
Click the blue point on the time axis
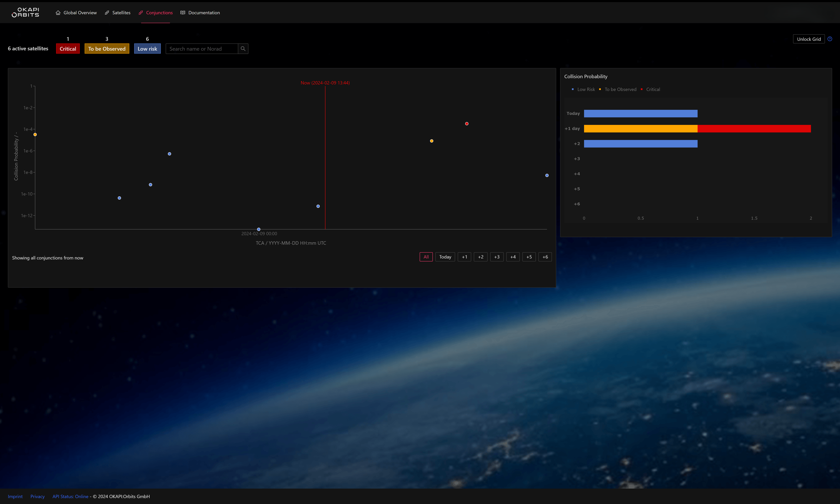259,229
